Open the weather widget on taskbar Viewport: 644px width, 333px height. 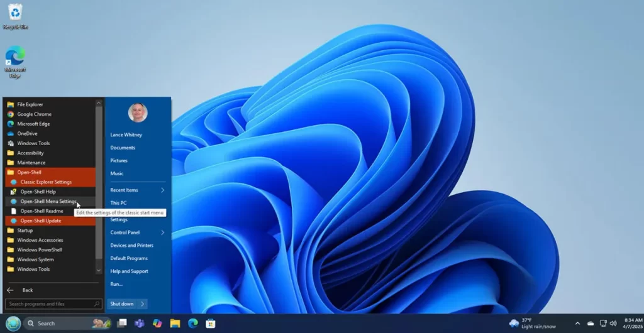[534, 324]
